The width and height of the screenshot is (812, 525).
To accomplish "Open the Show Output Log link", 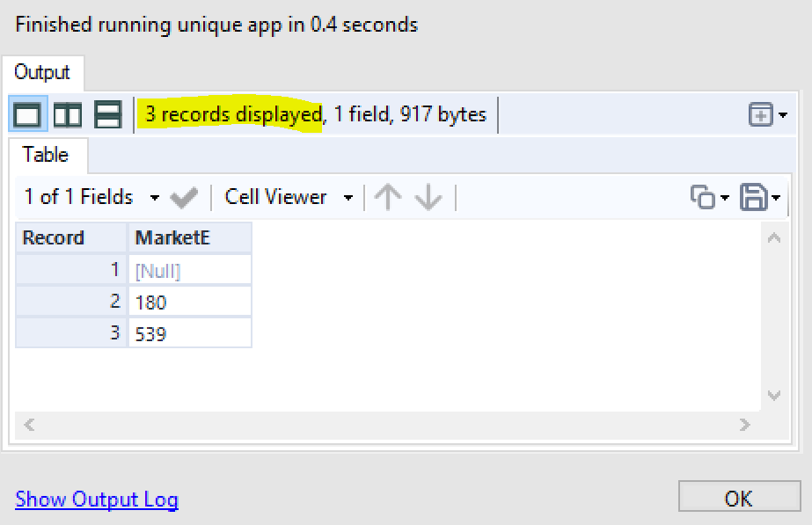I will tap(97, 500).
